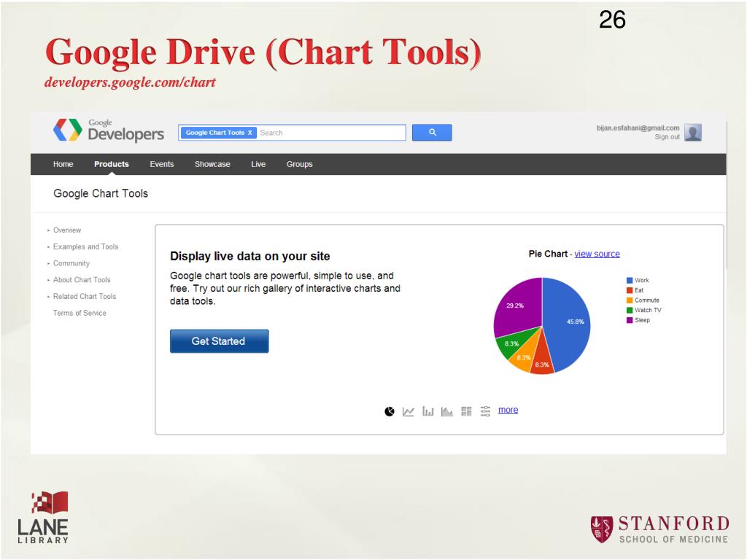Click the Get Started button
The width and height of the screenshot is (747, 560).
(x=219, y=341)
